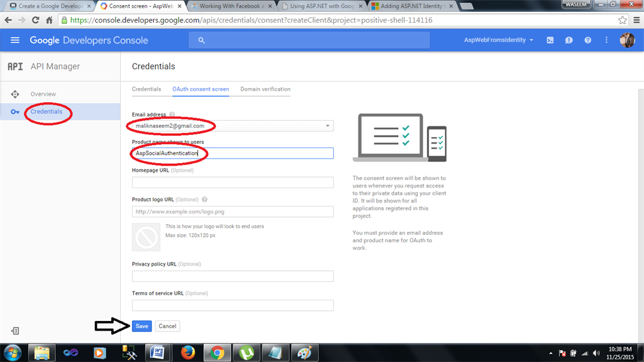Click the Save button
Image resolution: width=644 pixels, height=362 pixels.
click(142, 326)
